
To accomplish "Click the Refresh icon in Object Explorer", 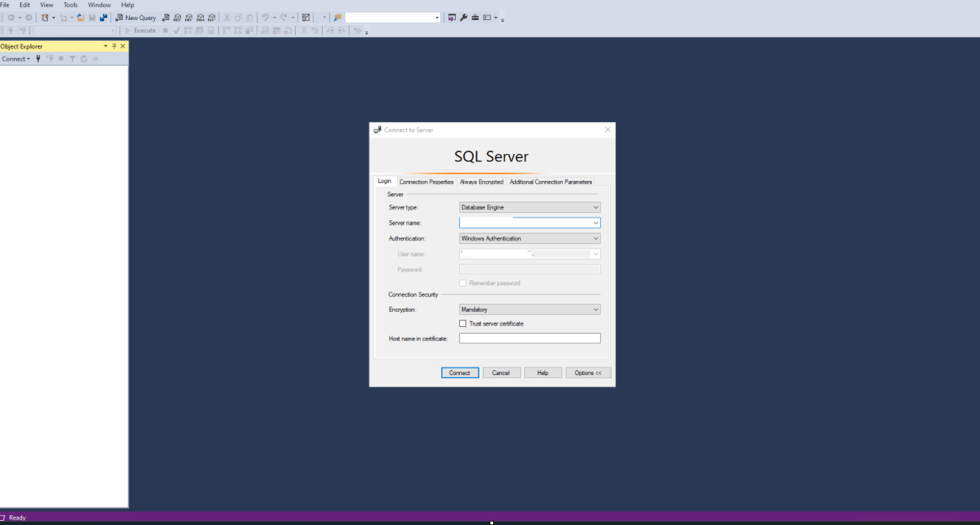I will (84, 59).
